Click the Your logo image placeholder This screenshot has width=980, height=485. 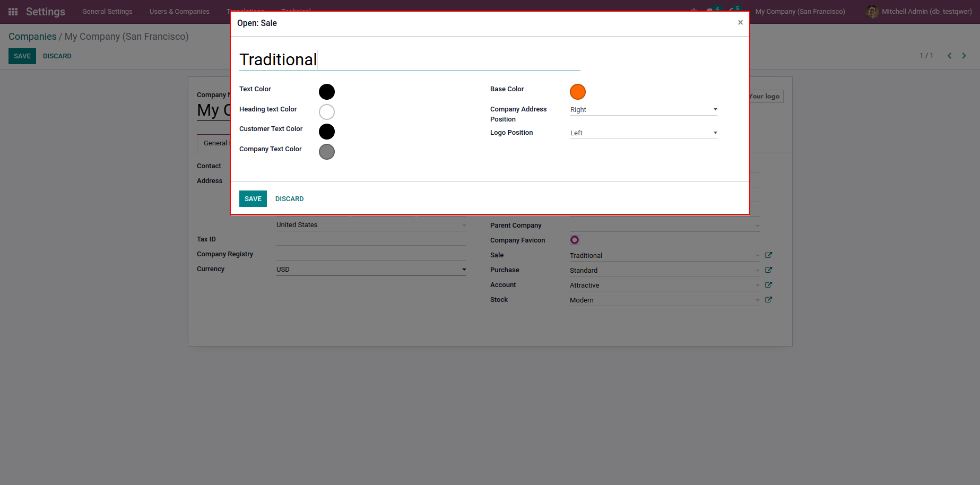point(766,96)
